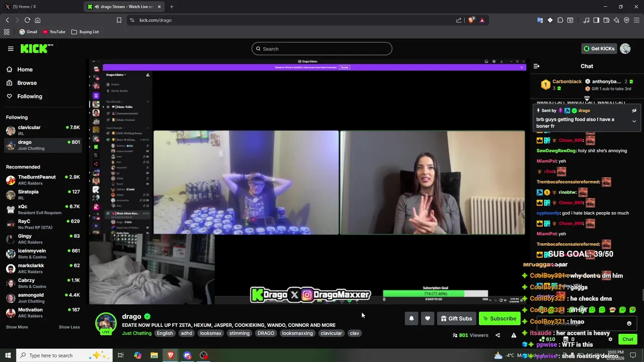Open the Brave Shields icon

(x=471, y=20)
